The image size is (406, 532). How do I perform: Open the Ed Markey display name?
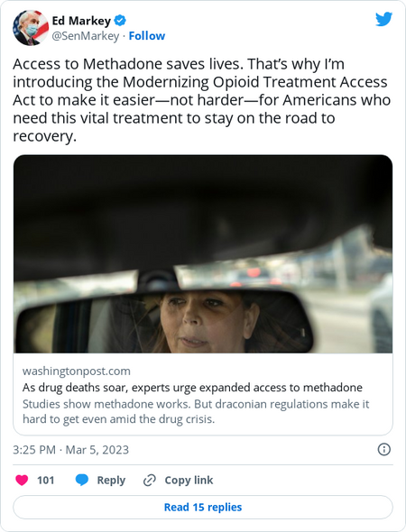click(81, 21)
